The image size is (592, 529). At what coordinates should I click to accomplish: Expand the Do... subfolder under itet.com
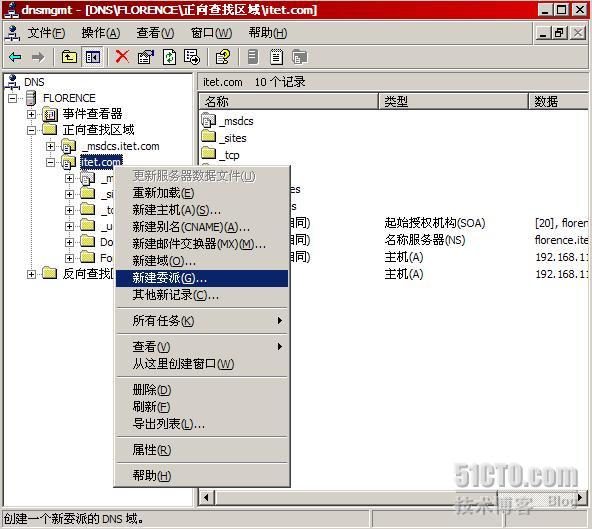click(x=69, y=242)
